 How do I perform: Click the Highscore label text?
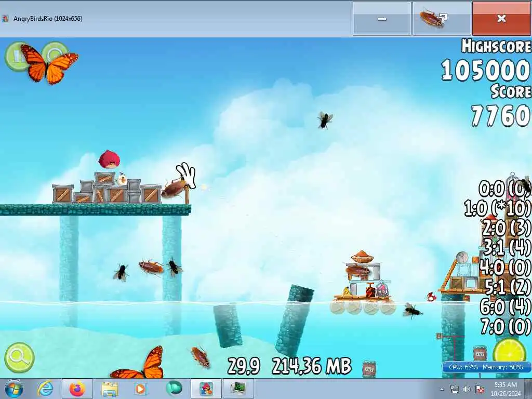(496, 46)
